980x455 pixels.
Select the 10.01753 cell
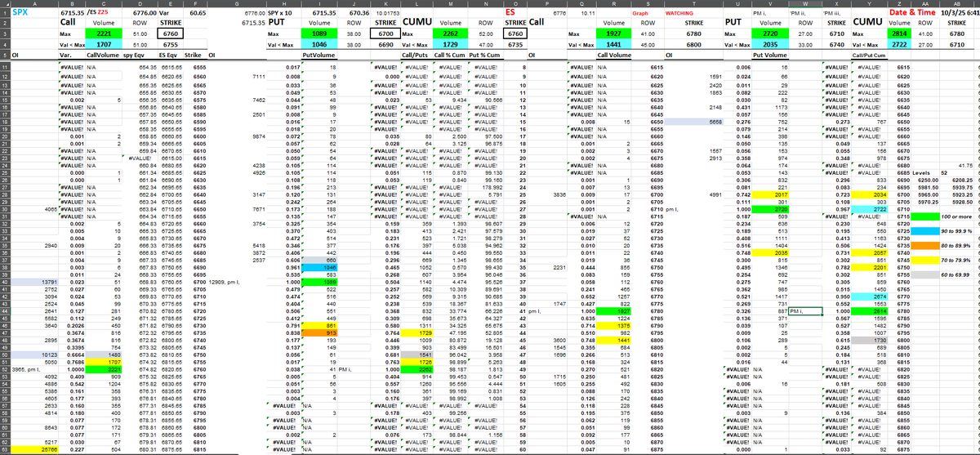coord(387,14)
